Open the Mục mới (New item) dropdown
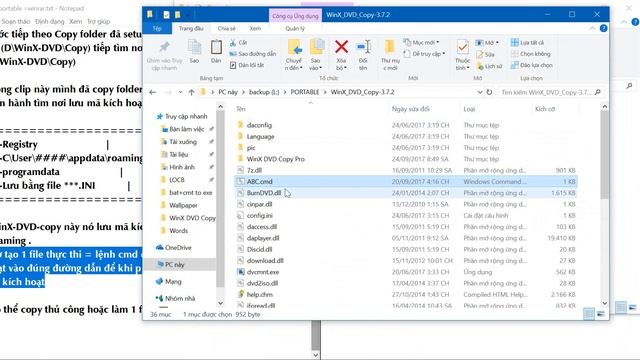The width and height of the screenshot is (640, 360). coord(421,42)
